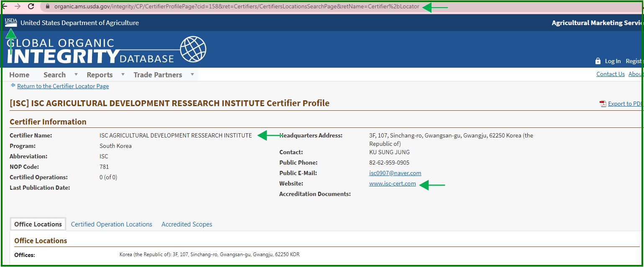Open the Home menu item
This screenshot has width=644, height=267.
(19, 75)
